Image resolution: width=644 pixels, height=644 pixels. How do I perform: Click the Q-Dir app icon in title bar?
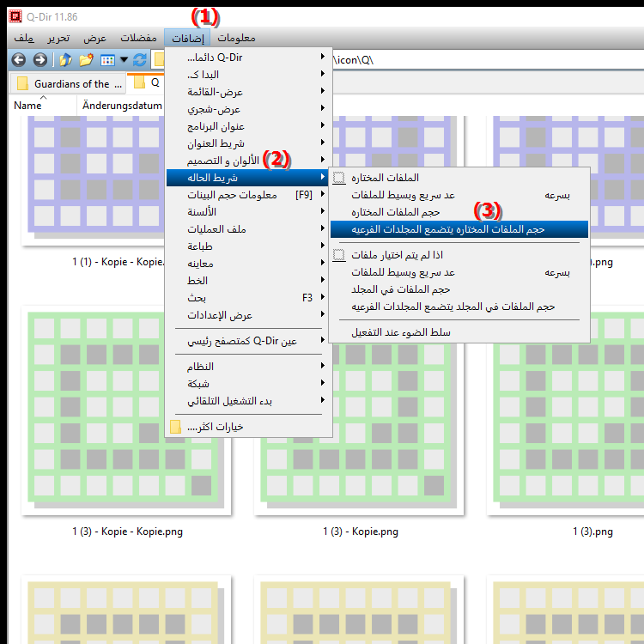[x=15, y=17]
